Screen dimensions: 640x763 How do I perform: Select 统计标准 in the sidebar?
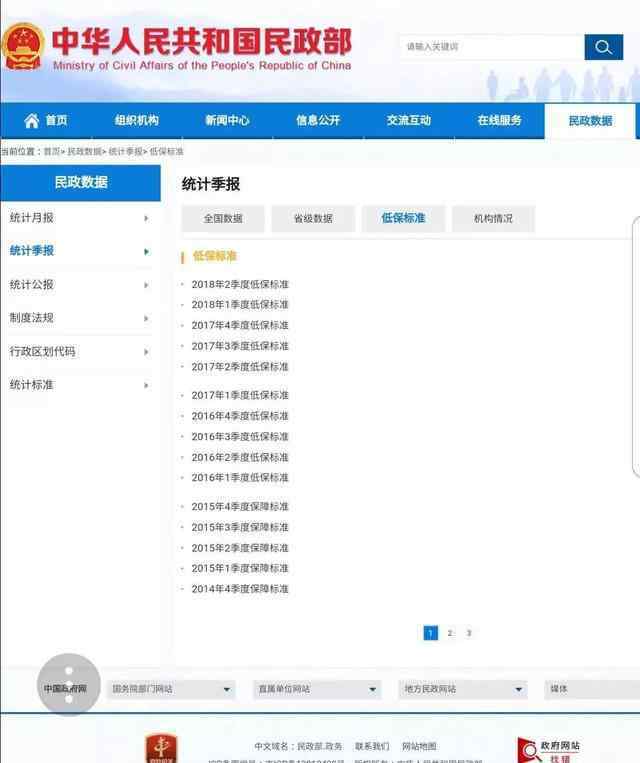click(32, 385)
